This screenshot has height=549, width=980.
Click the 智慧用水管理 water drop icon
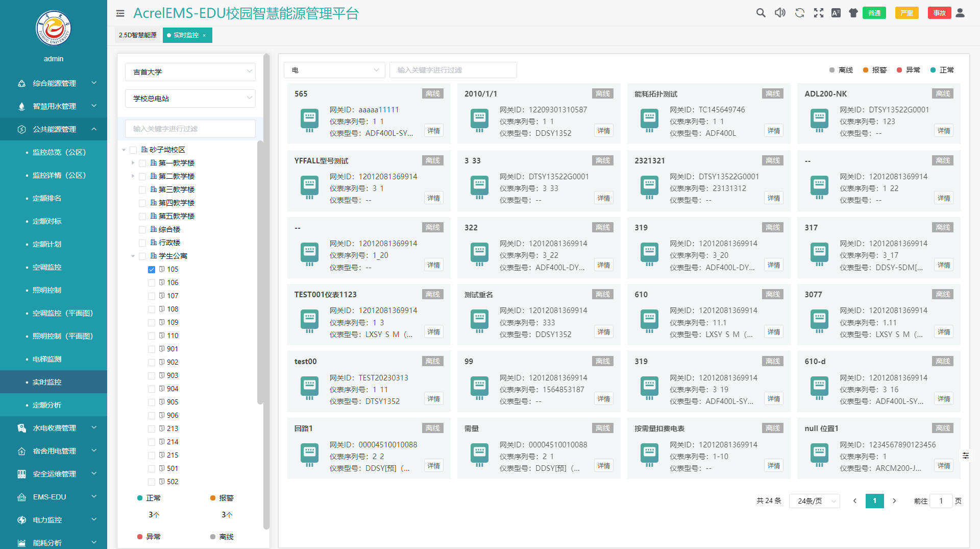pos(21,106)
